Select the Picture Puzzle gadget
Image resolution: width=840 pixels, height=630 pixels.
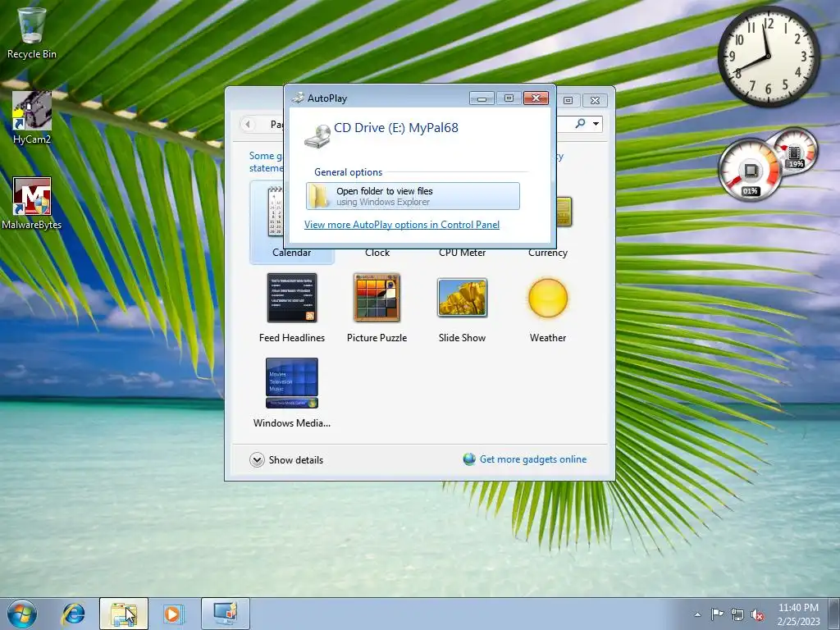[377, 297]
